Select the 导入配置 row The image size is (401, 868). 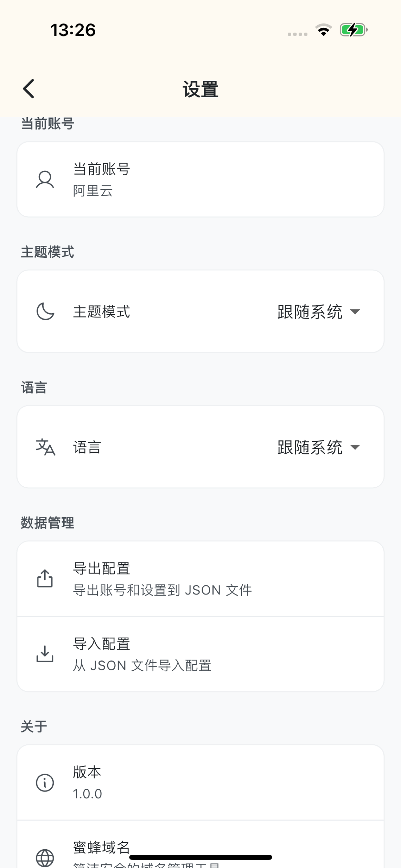click(200, 654)
